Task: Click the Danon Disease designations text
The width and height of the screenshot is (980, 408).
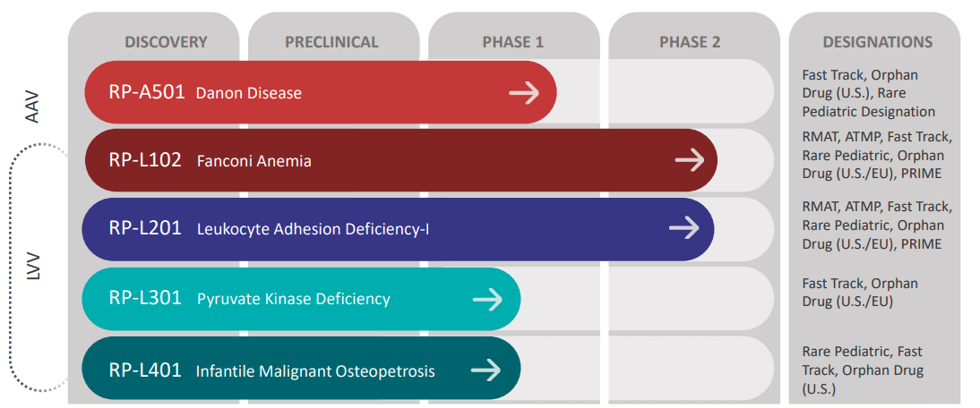Action: tap(869, 93)
